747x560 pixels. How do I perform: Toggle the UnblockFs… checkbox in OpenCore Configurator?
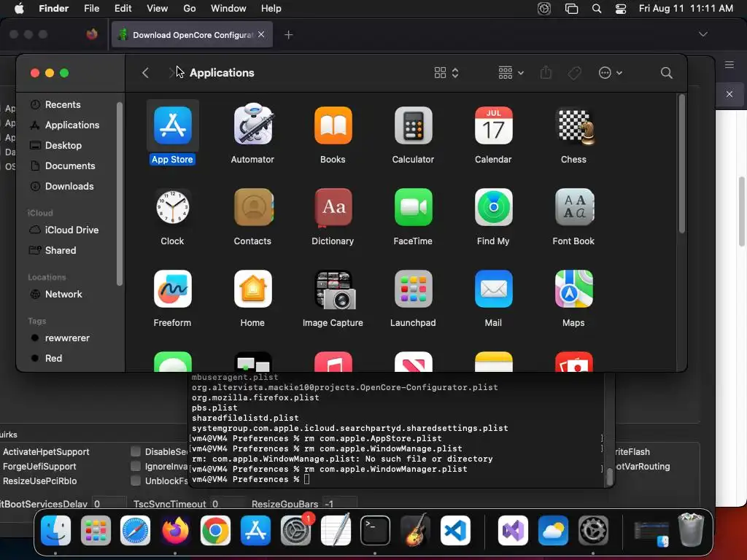[x=136, y=481]
